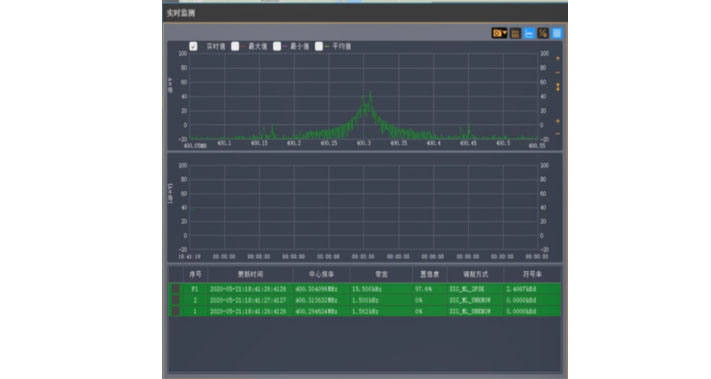
Task: Toggle the blue grid view icon
Action: (x=557, y=33)
